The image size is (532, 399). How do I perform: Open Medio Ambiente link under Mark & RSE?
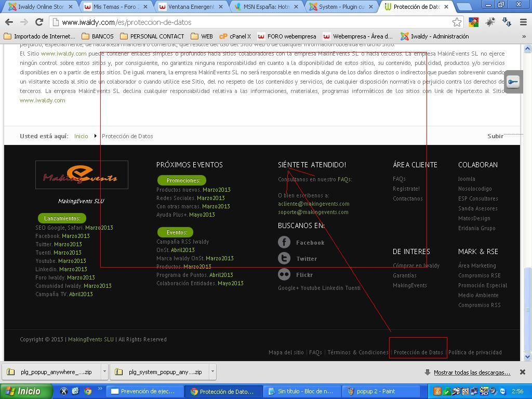click(x=478, y=295)
